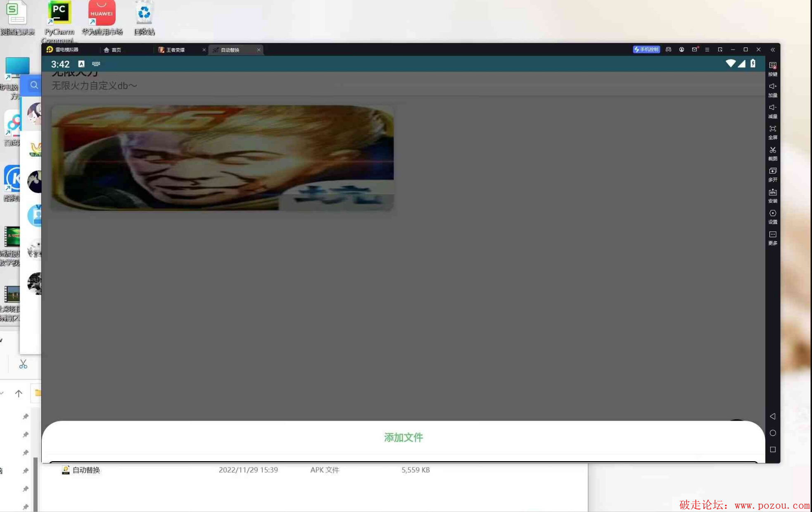Image resolution: width=812 pixels, height=512 pixels.
Task: Collapse the emulator sidebar with double chevron
Action: 772,50
